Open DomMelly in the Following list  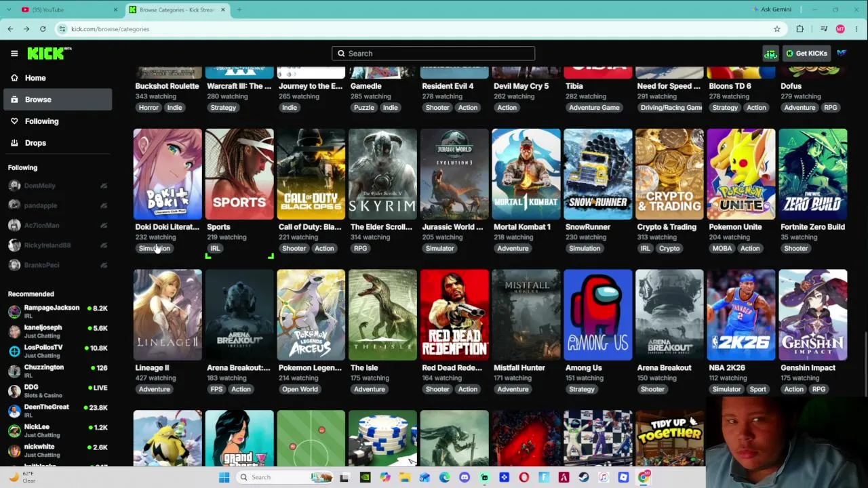click(x=56, y=186)
